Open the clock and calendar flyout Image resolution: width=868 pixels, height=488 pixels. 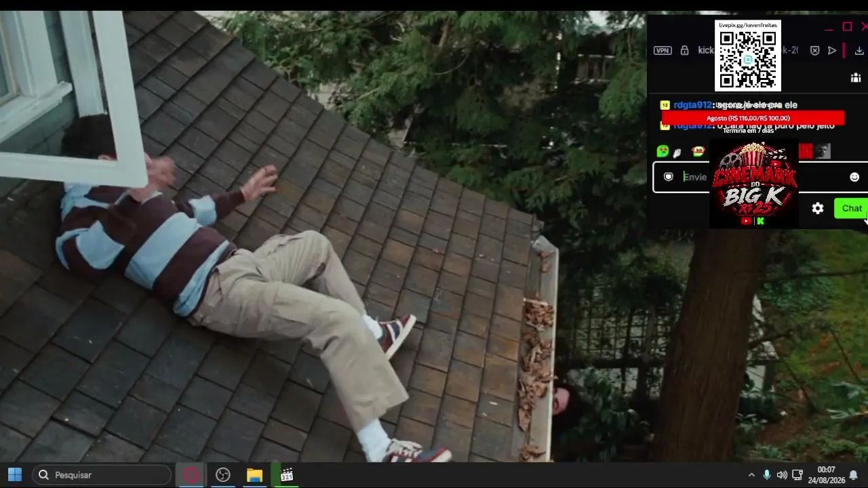pyautogui.click(x=826, y=475)
